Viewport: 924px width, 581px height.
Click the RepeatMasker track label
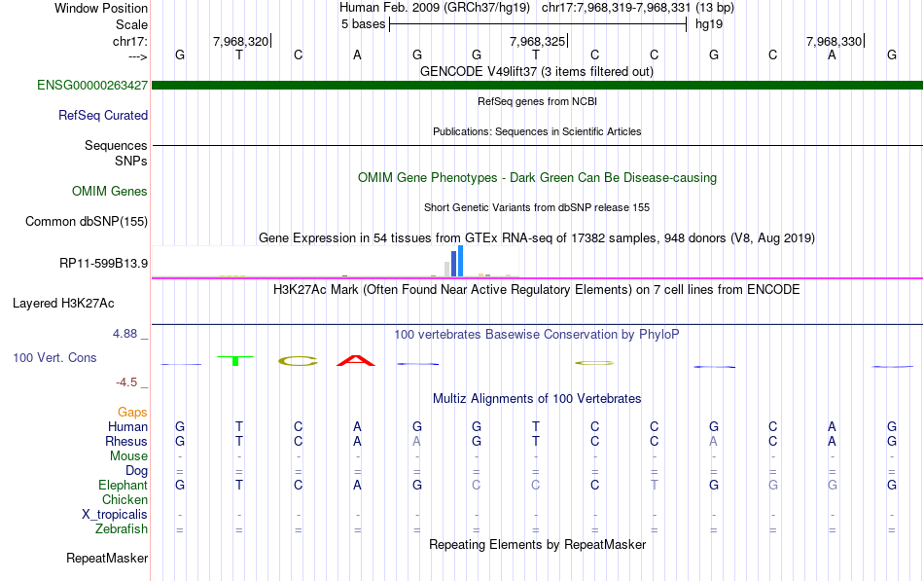(x=107, y=558)
